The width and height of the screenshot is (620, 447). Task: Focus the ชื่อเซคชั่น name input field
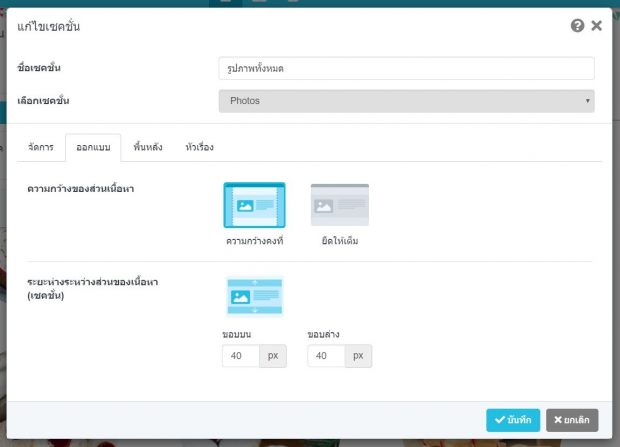(x=406, y=68)
